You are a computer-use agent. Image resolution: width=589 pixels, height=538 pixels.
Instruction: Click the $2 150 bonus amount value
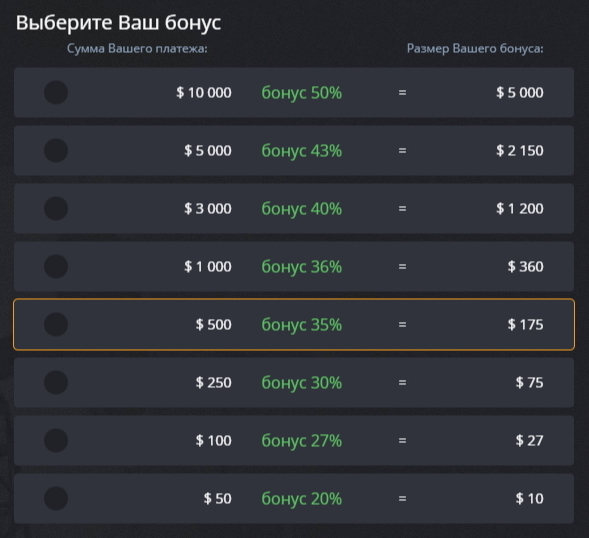point(520,150)
